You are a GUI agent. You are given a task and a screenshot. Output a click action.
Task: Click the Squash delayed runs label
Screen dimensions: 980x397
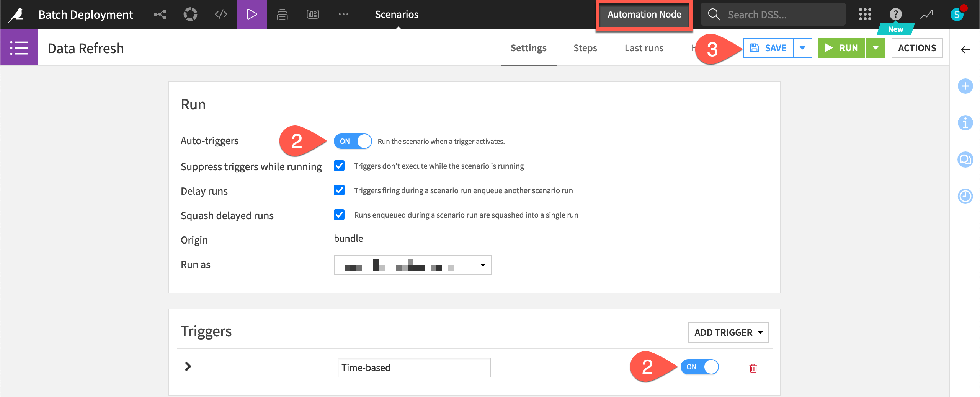tap(227, 215)
